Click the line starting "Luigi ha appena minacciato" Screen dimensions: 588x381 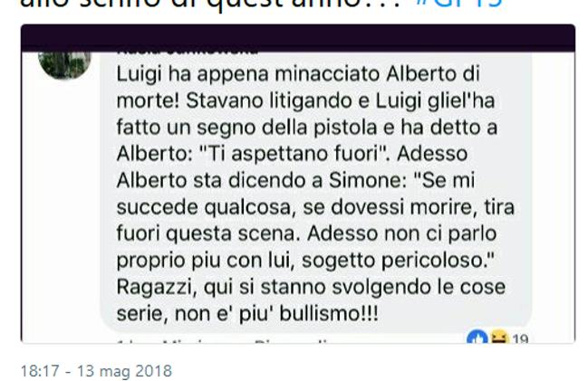(298, 74)
